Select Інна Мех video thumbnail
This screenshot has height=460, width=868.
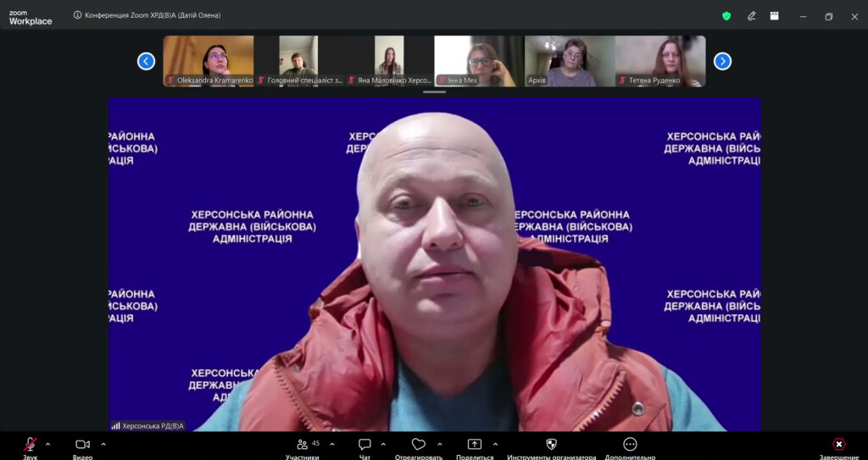(479, 61)
